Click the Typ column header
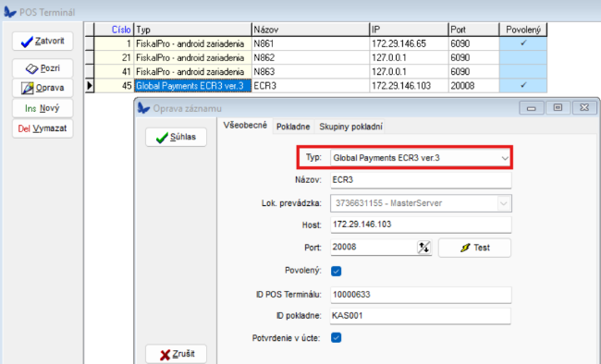The width and height of the screenshot is (601, 364). 192,30
